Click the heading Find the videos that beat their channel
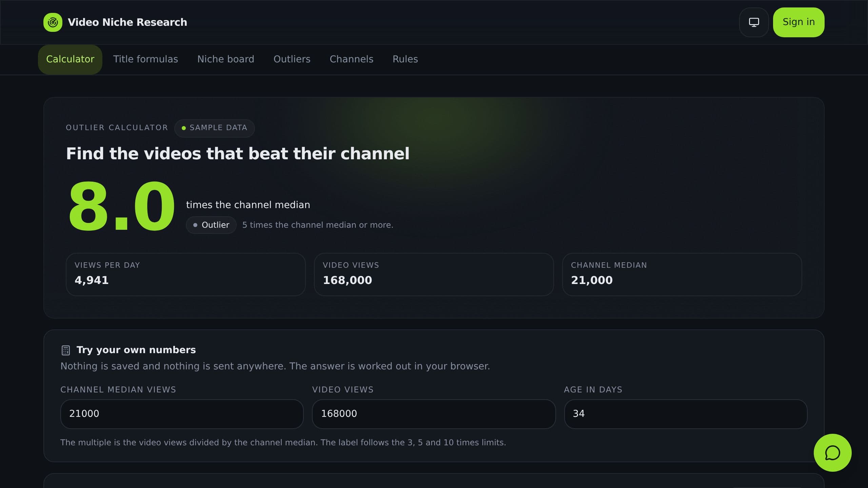The width and height of the screenshot is (868, 488). pyautogui.click(x=238, y=154)
